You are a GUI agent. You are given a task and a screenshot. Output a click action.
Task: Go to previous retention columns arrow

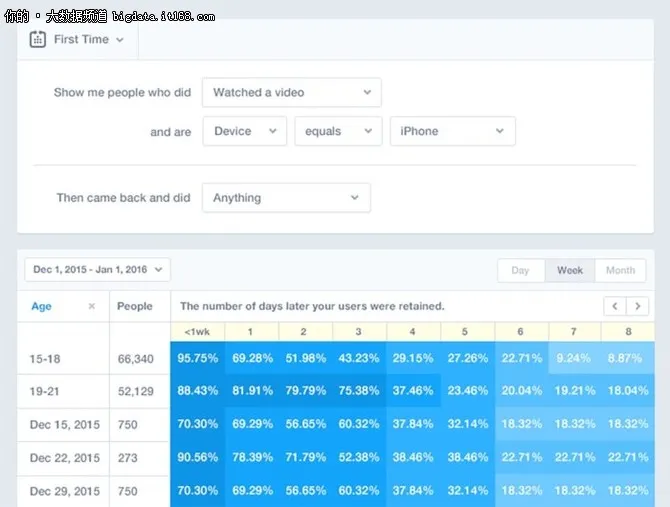615,306
